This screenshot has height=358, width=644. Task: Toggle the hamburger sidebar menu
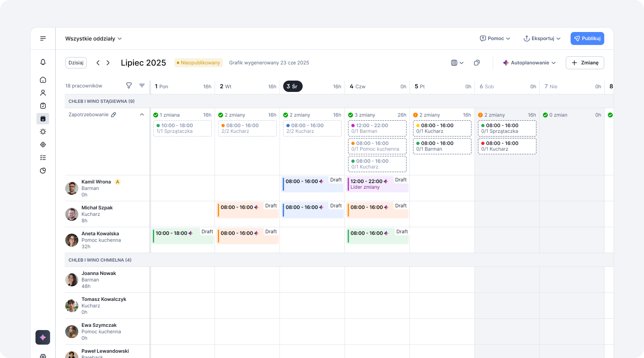click(43, 38)
